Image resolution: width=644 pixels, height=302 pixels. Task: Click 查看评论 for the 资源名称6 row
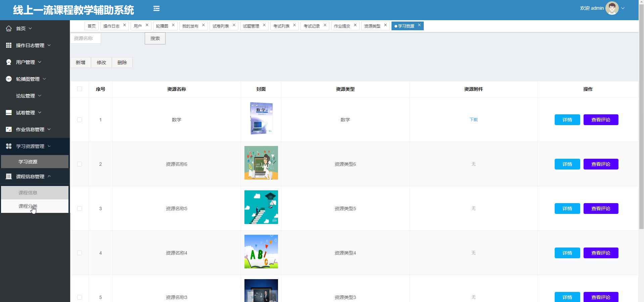(x=601, y=164)
